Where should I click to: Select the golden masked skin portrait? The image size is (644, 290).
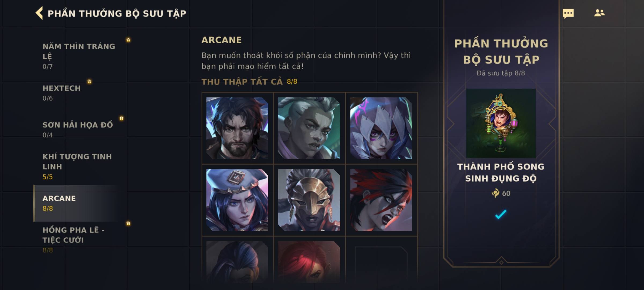pyautogui.click(x=309, y=200)
